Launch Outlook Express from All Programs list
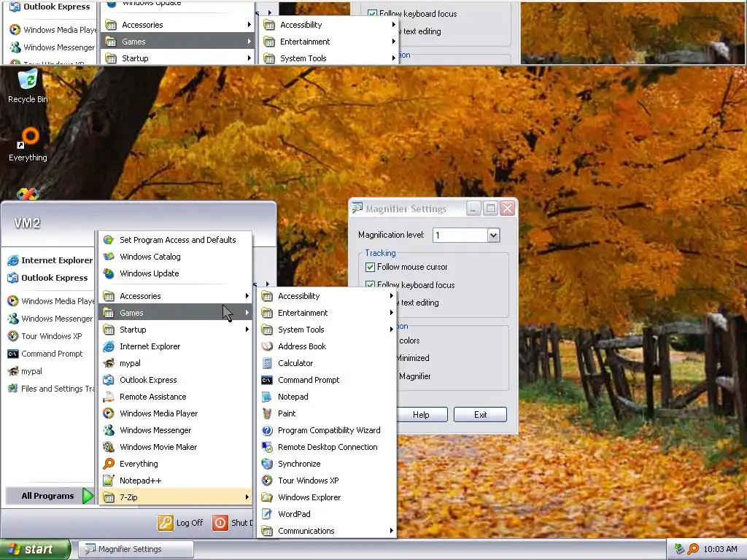This screenshot has width=747, height=560. point(175,380)
